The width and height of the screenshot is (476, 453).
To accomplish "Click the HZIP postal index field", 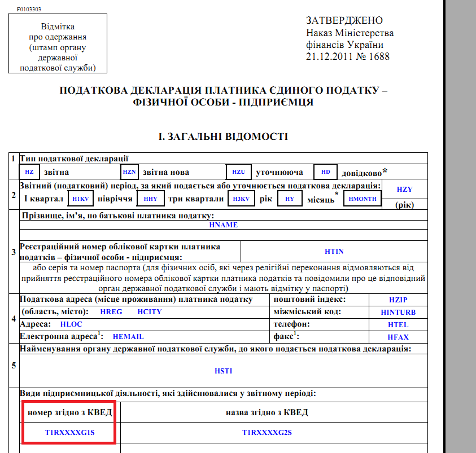I will point(398,300).
